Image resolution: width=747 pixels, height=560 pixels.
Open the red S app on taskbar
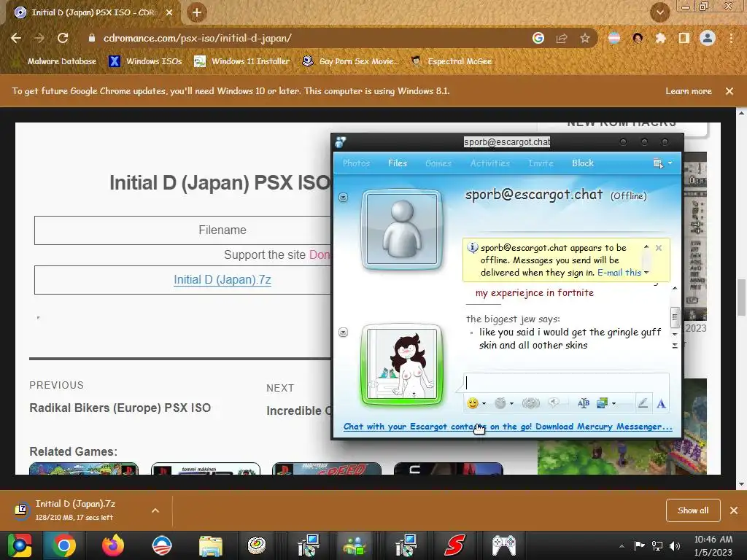pos(454,545)
